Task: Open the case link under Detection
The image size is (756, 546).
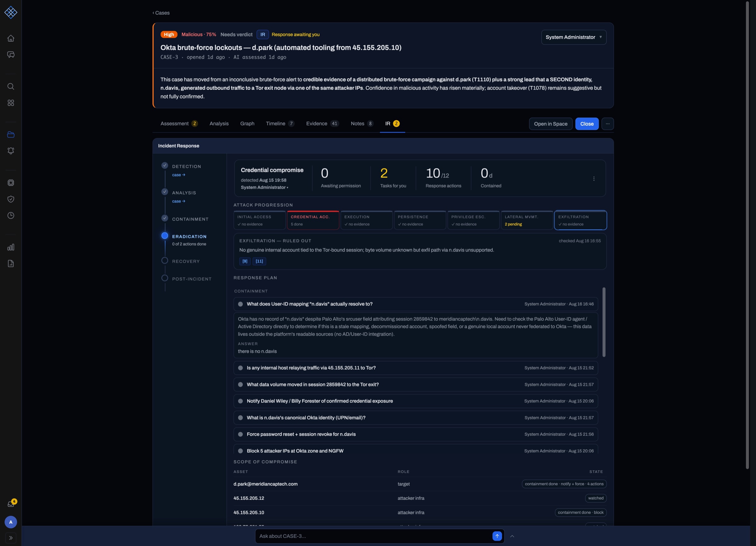Action: [179, 175]
